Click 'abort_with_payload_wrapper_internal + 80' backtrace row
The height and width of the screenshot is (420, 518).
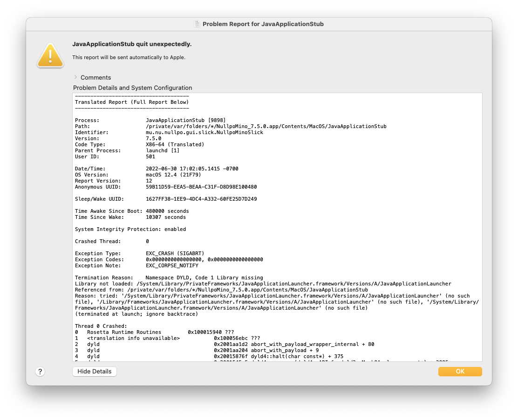coord(225,344)
